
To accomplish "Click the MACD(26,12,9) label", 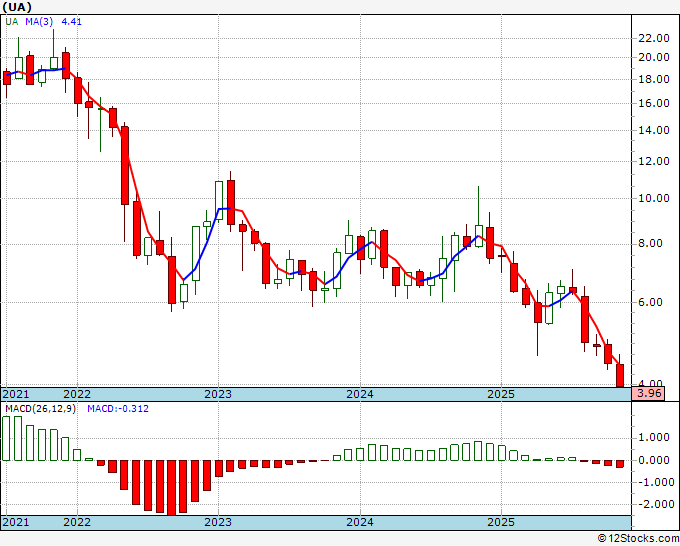I will 40,409.
